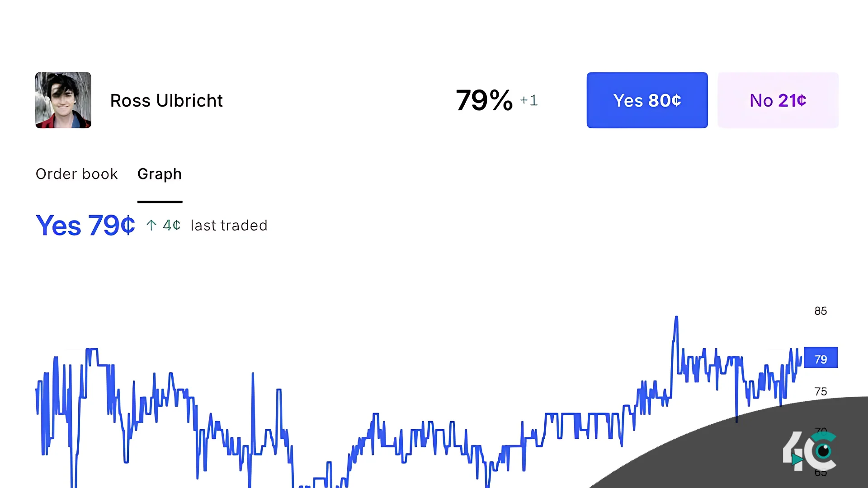868x488 pixels.
Task: Click the 75 axis label on the chart
Action: pos(821,391)
